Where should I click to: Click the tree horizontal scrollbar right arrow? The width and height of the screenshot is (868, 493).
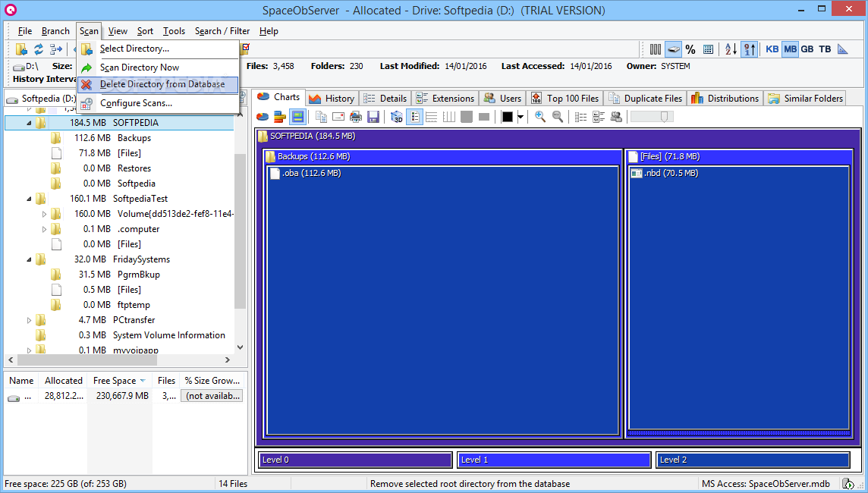coord(227,360)
